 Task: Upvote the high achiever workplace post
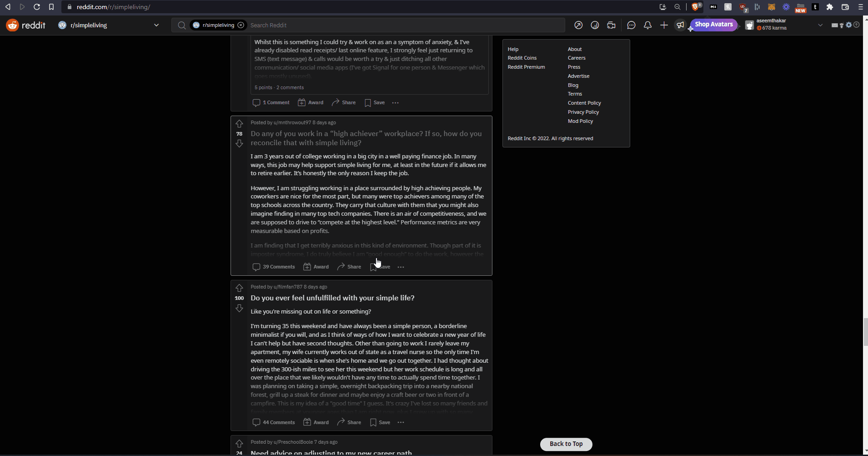239,123
